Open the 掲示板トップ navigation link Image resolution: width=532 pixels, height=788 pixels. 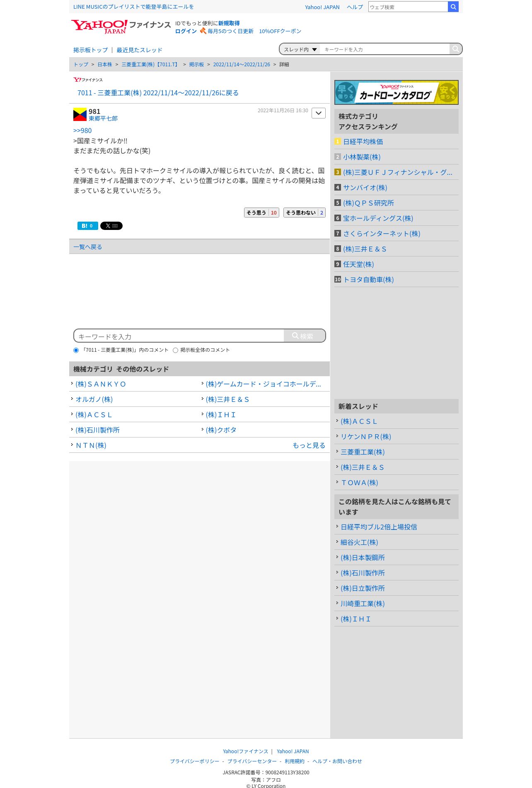click(x=90, y=50)
